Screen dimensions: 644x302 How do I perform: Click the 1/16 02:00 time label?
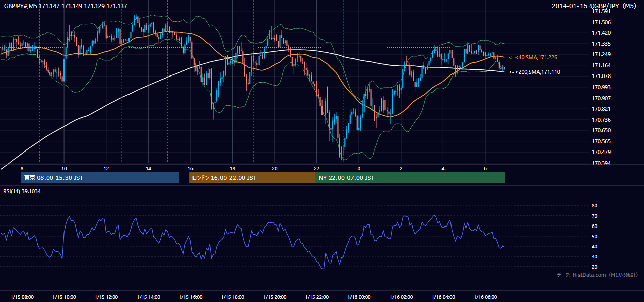tap(401, 297)
